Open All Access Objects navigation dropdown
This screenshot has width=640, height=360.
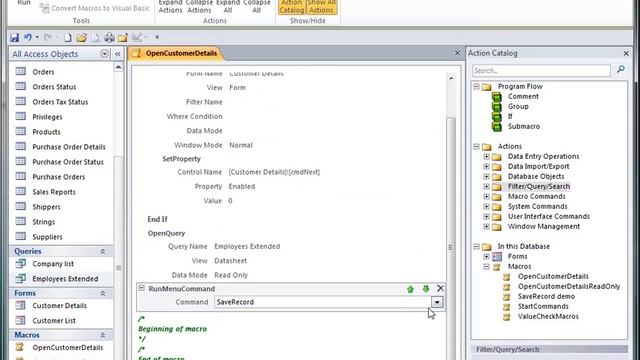(104, 54)
